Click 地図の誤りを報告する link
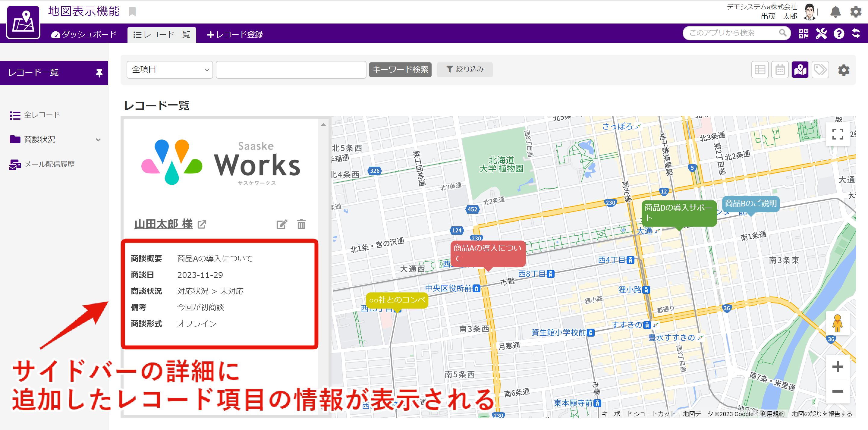The height and width of the screenshot is (430, 868). coord(822,414)
